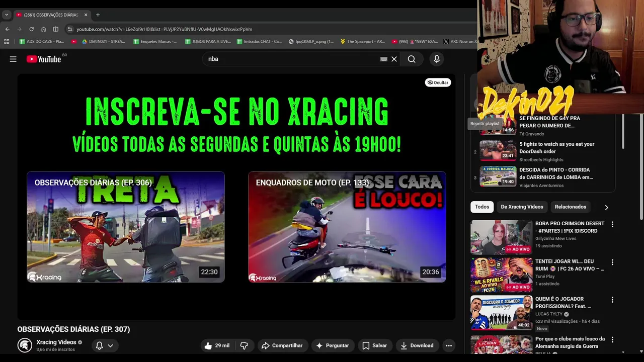Open options for BORA PRO CRIMSON DESERT video
The width and height of the screenshot is (644, 362).
[x=612, y=224]
